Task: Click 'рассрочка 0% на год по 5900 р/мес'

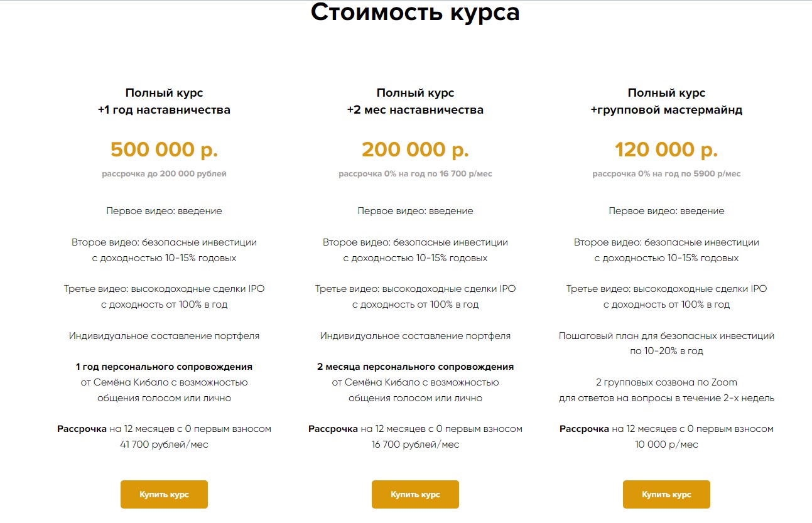Action: click(x=666, y=174)
